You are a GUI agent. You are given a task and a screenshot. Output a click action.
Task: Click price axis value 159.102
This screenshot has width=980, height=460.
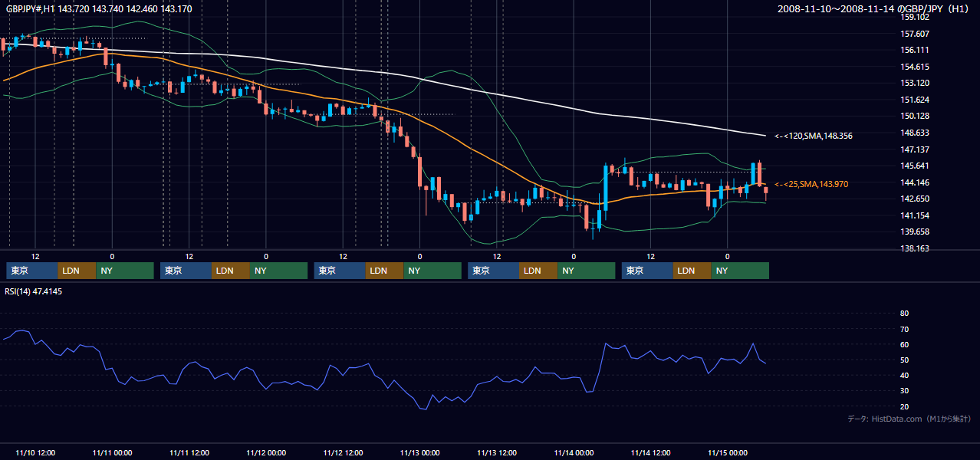coord(916,17)
